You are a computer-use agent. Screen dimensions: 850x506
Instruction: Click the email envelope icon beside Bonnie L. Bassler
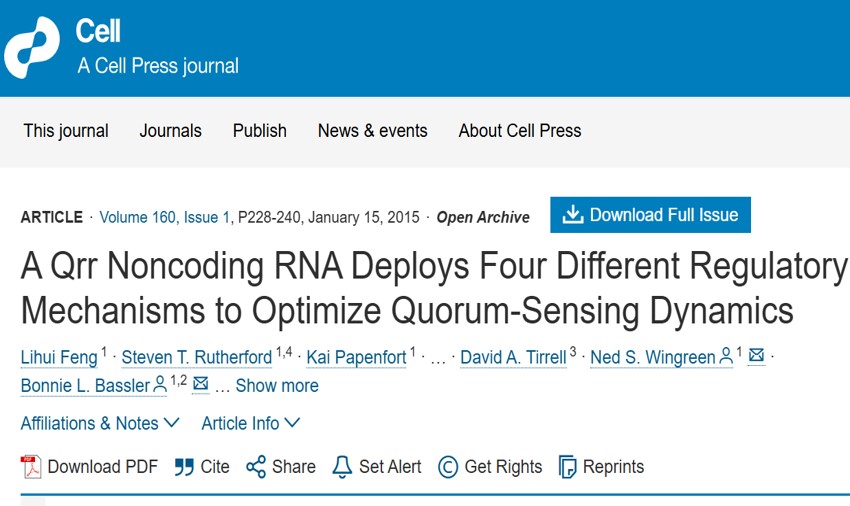click(x=200, y=385)
